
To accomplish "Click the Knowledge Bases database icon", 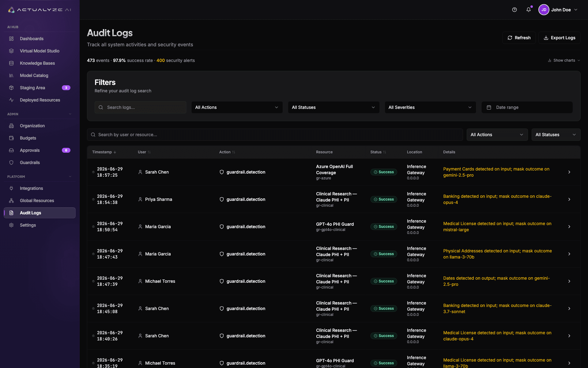I will (11, 63).
